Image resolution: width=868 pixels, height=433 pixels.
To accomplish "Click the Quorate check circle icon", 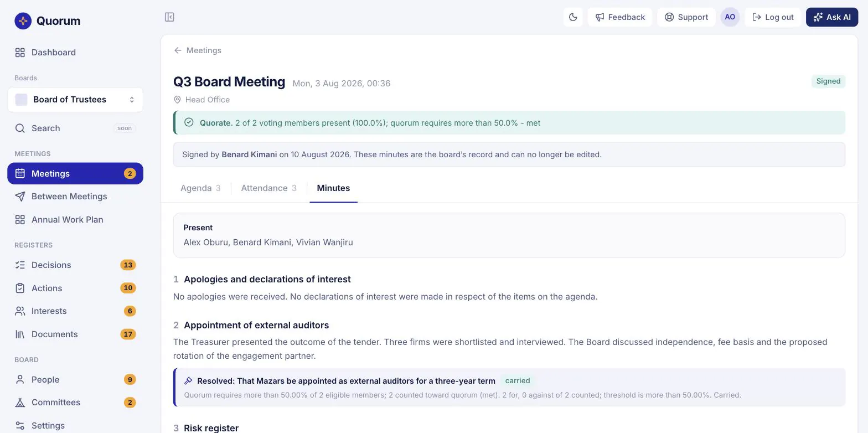I will coord(189,122).
